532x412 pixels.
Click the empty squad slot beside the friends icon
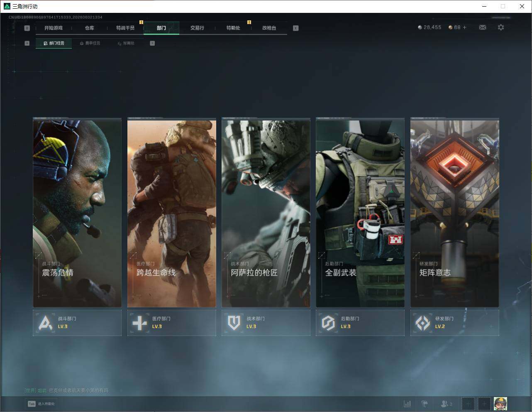pos(468,404)
